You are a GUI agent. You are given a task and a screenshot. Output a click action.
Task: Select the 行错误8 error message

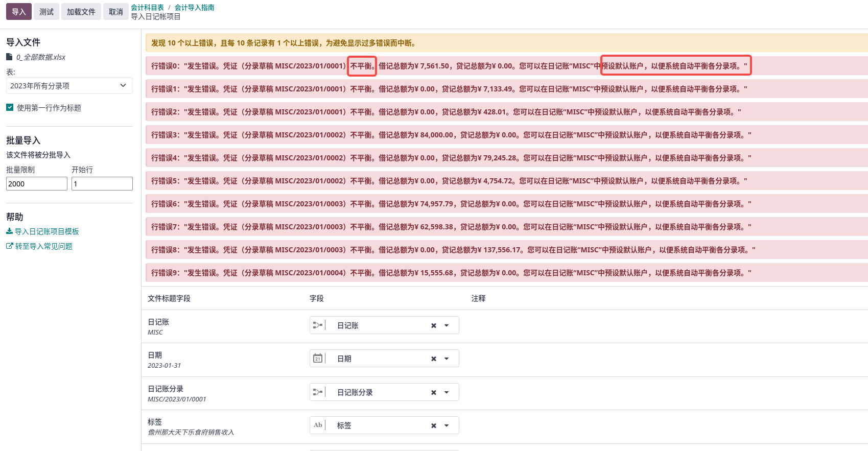(506, 250)
